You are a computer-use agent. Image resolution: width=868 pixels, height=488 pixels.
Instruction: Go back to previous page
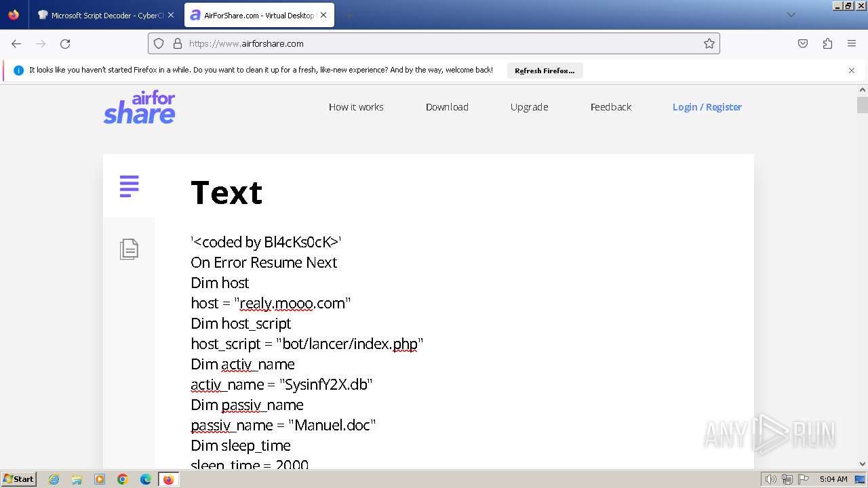click(16, 43)
